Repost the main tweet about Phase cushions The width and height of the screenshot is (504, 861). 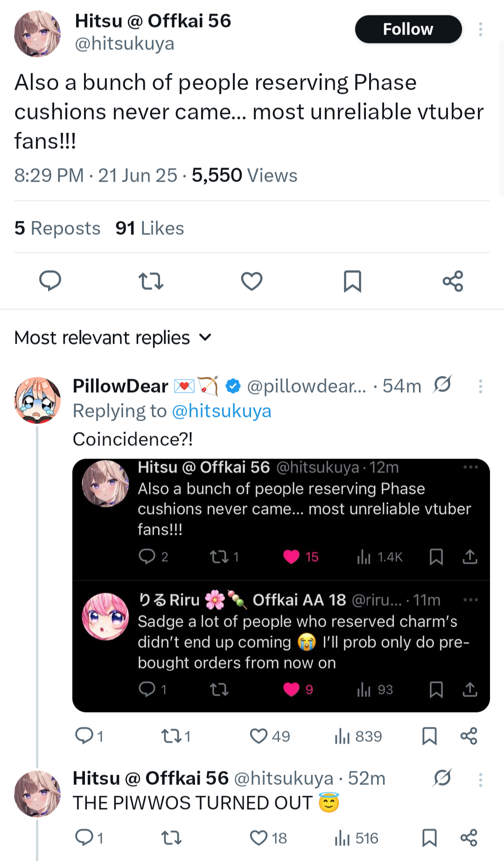151,281
